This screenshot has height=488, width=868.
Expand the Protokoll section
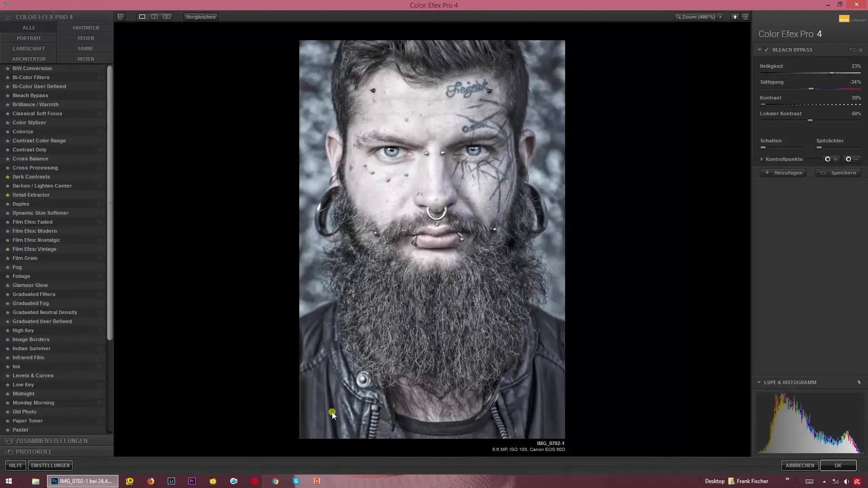(57, 451)
